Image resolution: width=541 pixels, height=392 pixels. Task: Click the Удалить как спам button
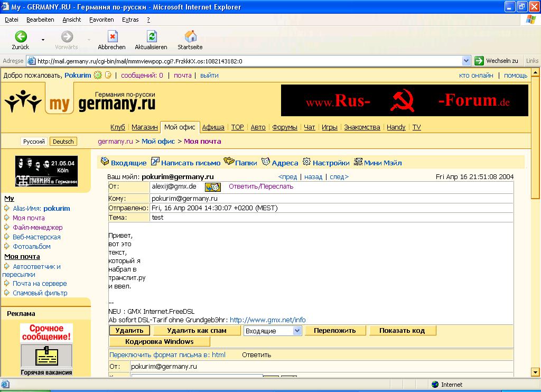click(197, 331)
